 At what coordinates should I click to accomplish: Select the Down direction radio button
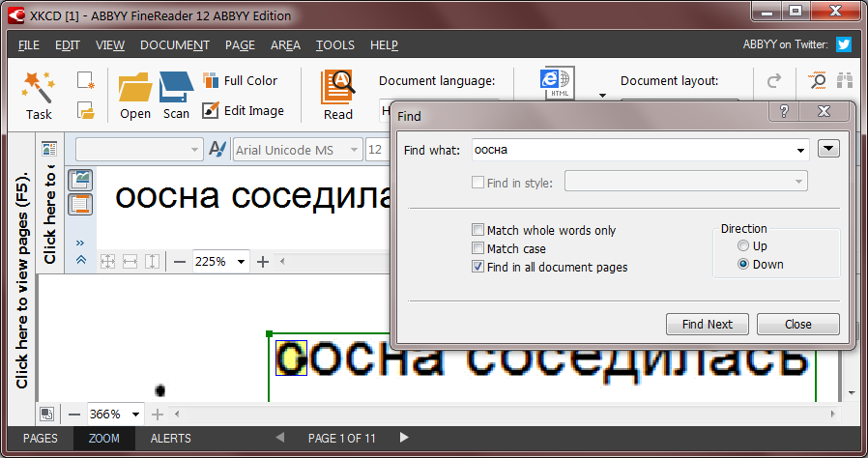[x=743, y=264]
